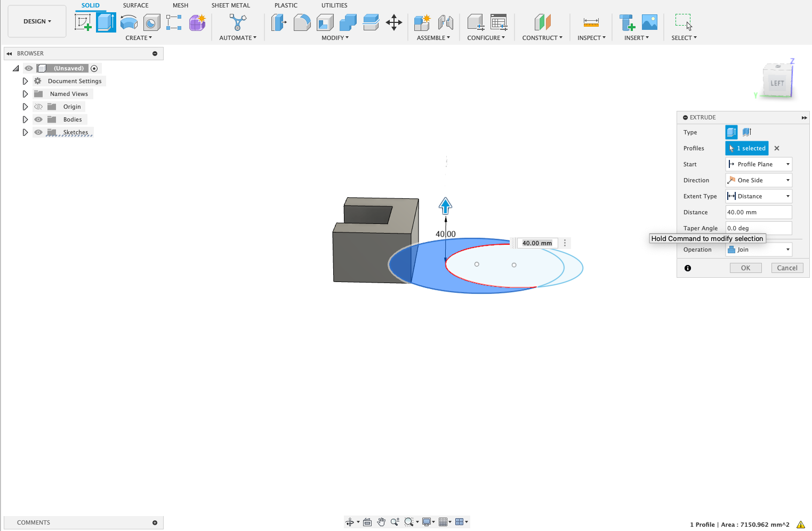The height and width of the screenshot is (531, 812).
Task: Expand the Named Views node
Action: coord(25,94)
